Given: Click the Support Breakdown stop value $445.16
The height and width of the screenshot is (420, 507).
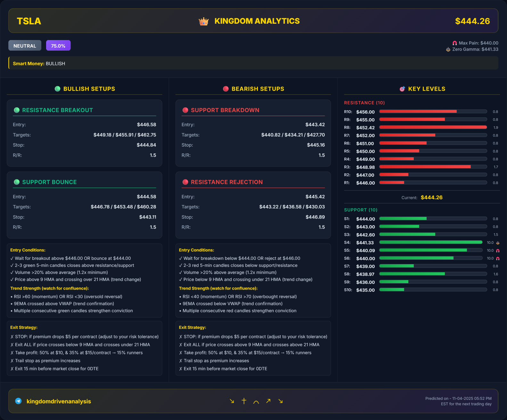Looking at the screenshot, I should click(316, 145).
